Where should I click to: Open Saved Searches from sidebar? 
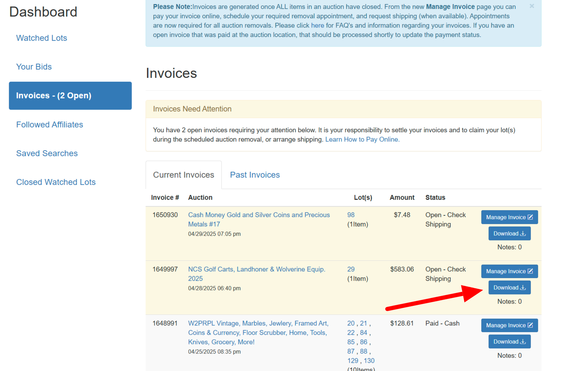(47, 153)
